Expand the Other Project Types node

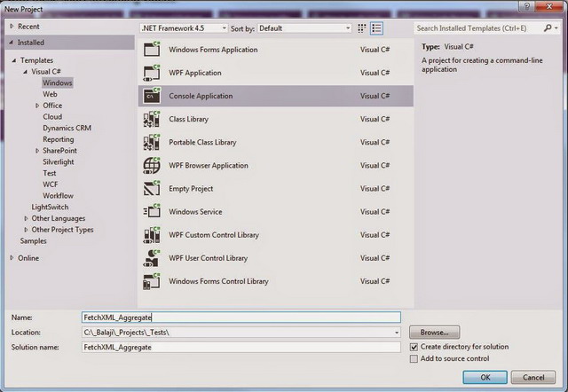[x=26, y=230]
